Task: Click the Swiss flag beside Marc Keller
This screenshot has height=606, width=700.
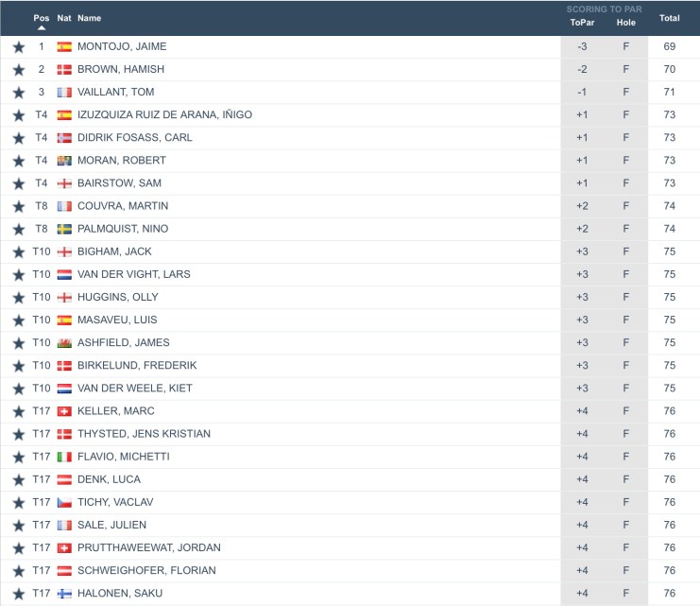Action: 64,411
